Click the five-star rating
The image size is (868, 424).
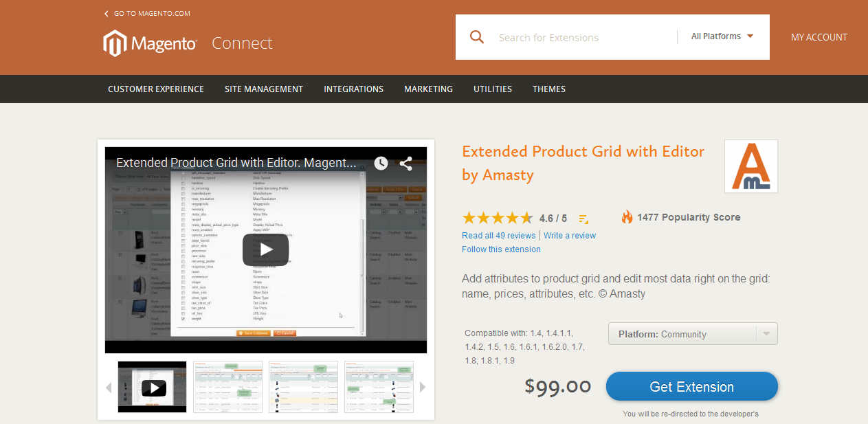tap(498, 218)
